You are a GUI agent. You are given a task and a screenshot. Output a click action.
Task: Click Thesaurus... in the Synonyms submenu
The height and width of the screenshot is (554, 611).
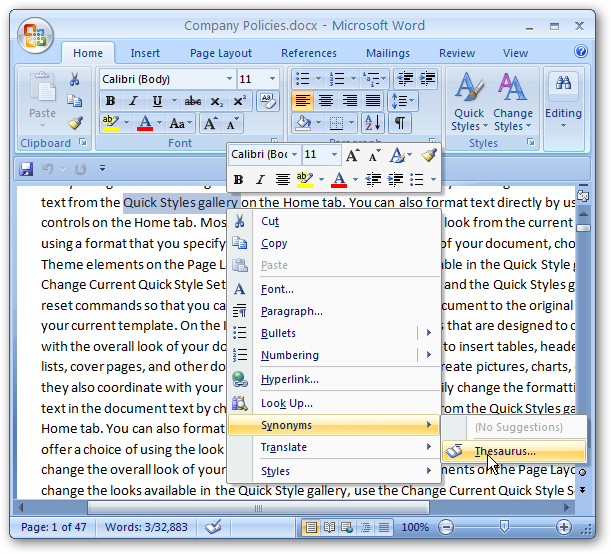click(514, 451)
